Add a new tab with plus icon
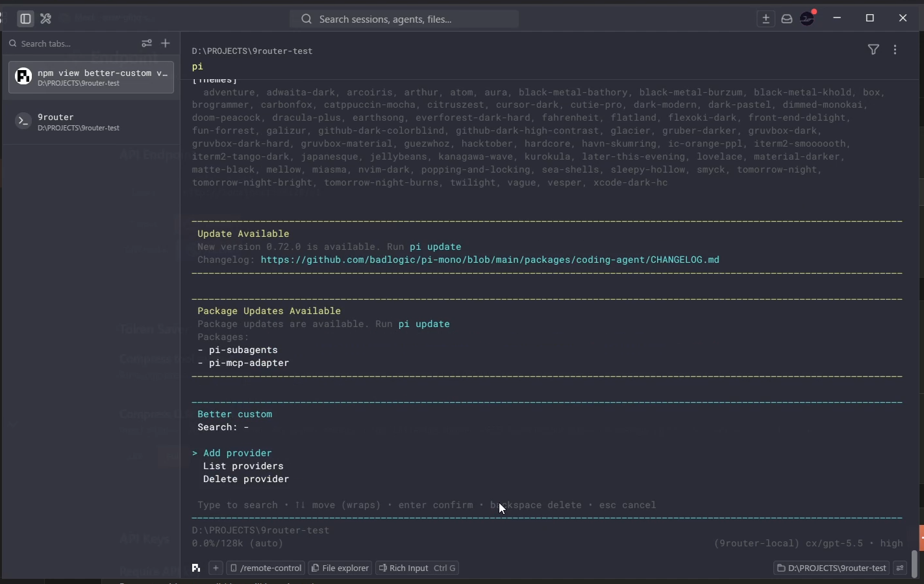 (x=166, y=43)
